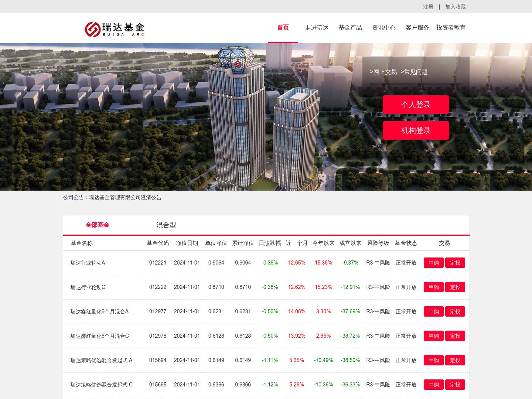This screenshot has height=399, width=532.
Task: Open the 基金产品 menu
Action: [x=350, y=28]
